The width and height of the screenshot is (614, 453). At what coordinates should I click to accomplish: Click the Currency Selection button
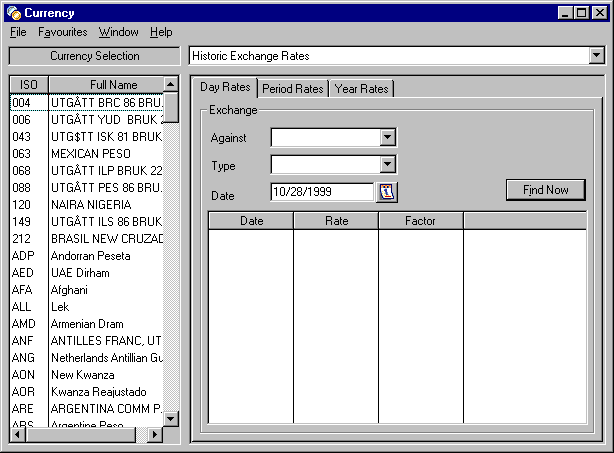tap(95, 56)
